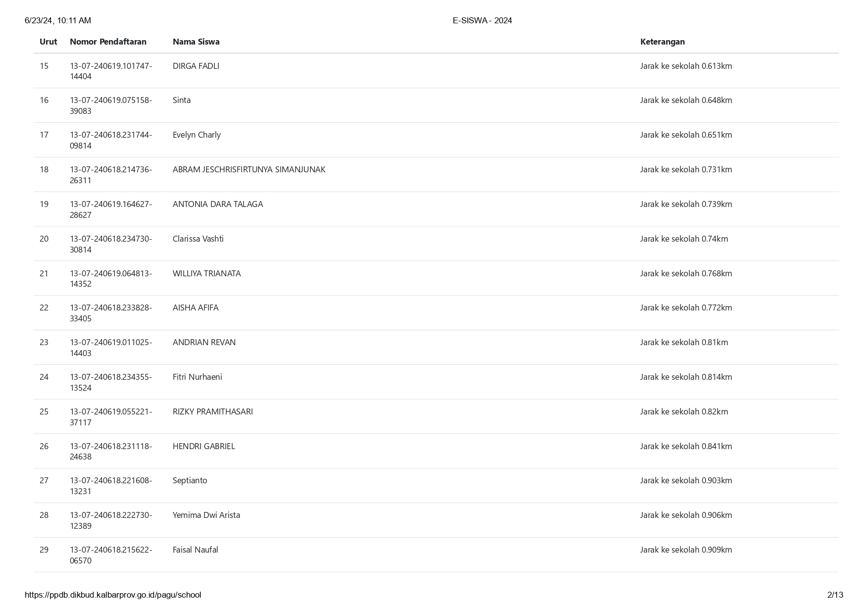Click the distance 0.82km entry

click(684, 411)
